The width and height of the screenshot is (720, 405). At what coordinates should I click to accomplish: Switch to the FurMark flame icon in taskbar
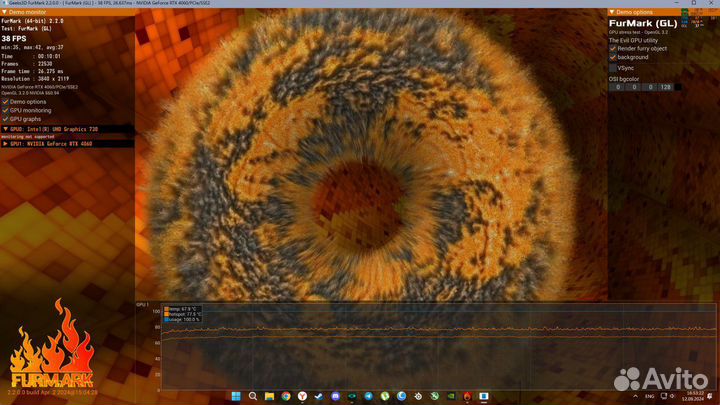467,396
